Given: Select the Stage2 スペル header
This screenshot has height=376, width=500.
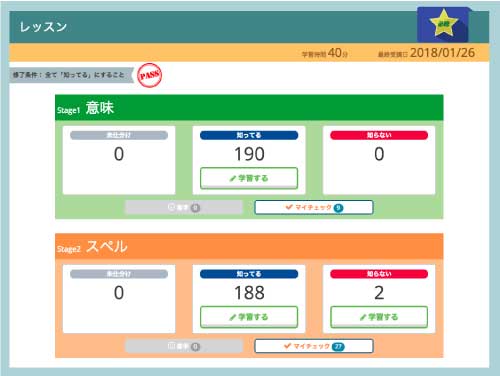Looking at the screenshot, I should [x=249, y=247].
